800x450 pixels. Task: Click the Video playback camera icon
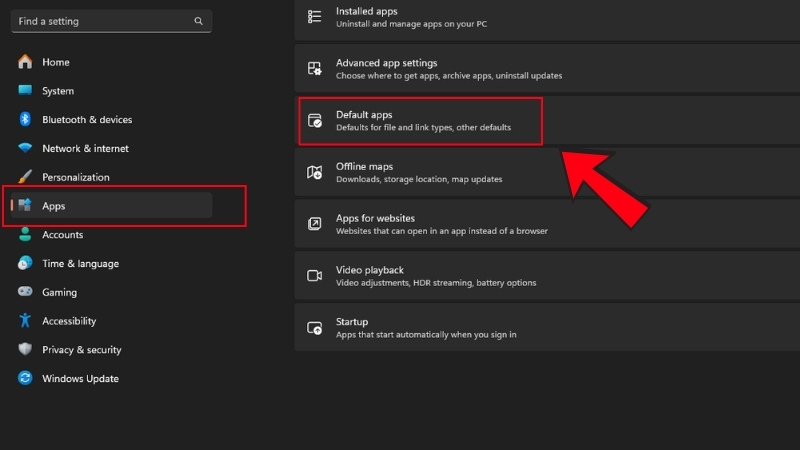pos(314,276)
